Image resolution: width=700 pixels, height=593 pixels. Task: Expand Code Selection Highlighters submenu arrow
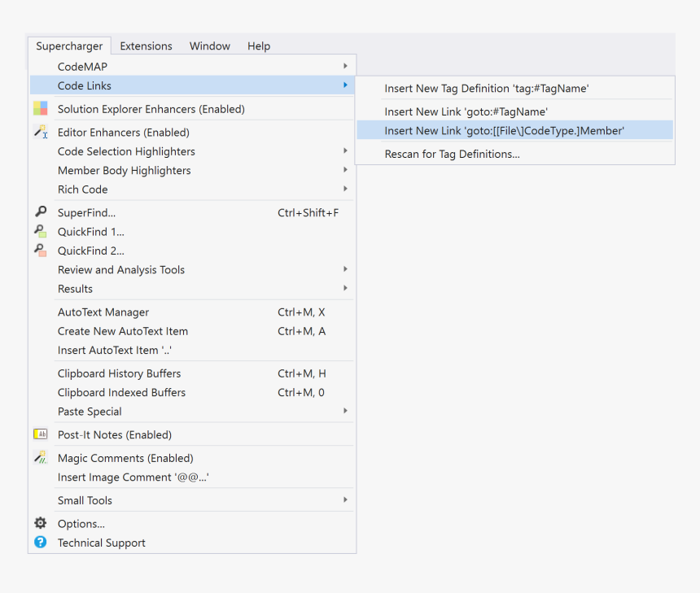click(346, 150)
